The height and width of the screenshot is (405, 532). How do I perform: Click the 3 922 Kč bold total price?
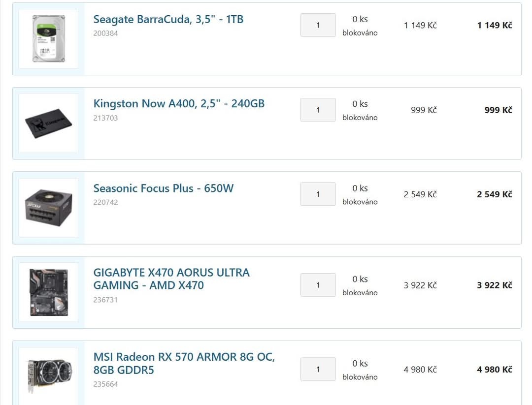pos(495,285)
